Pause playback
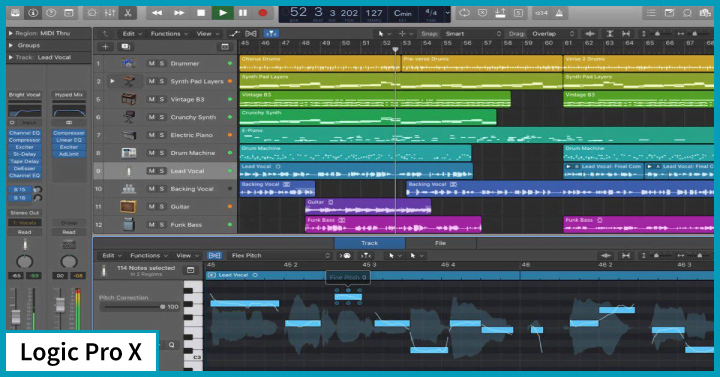Screen dimensions: 720x377 (x=243, y=13)
